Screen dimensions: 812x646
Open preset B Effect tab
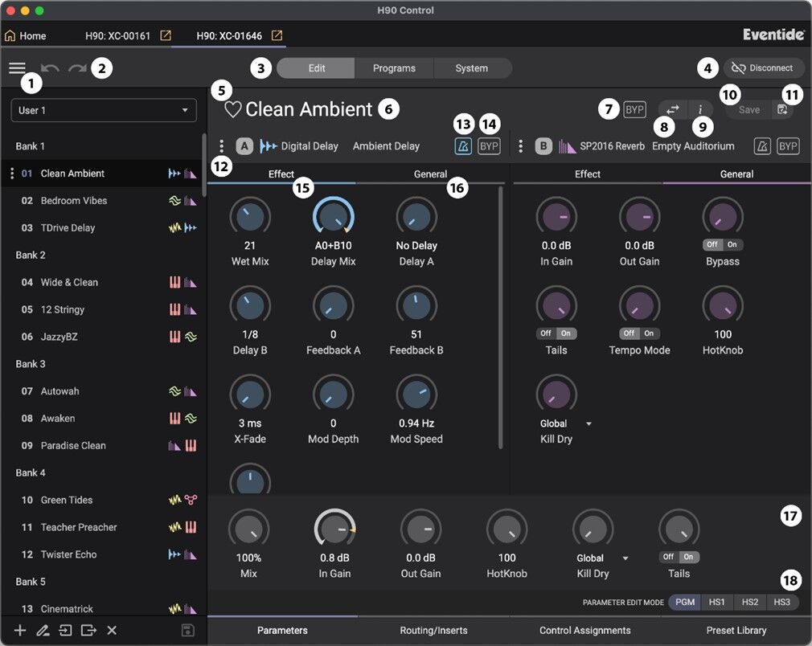pyautogui.click(x=588, y=174)
